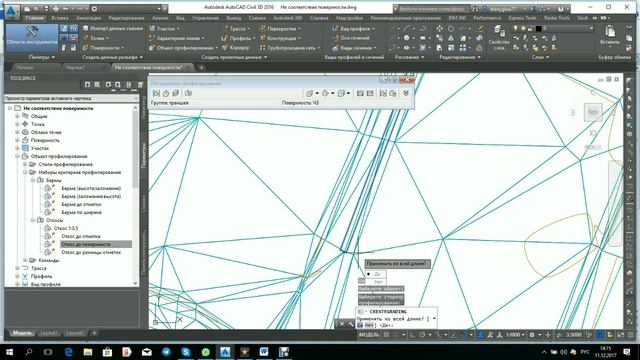
Task: Select the Mirror tool icon in Редактирование
Action: (x=451, y=38)
